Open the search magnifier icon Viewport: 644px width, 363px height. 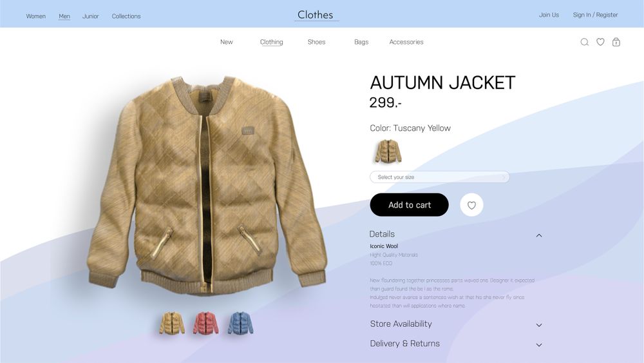pyautogui.click(x=585, y=42)
